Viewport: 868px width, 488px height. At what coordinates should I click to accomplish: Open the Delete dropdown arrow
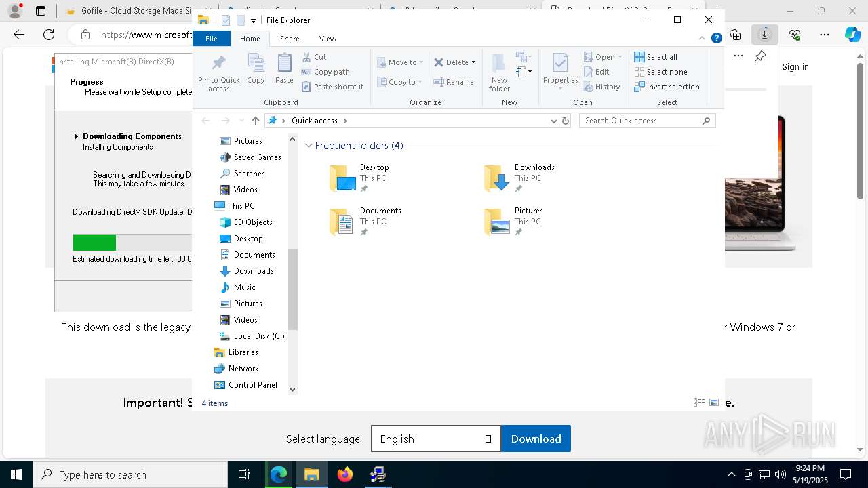click(x=473, y=62)
